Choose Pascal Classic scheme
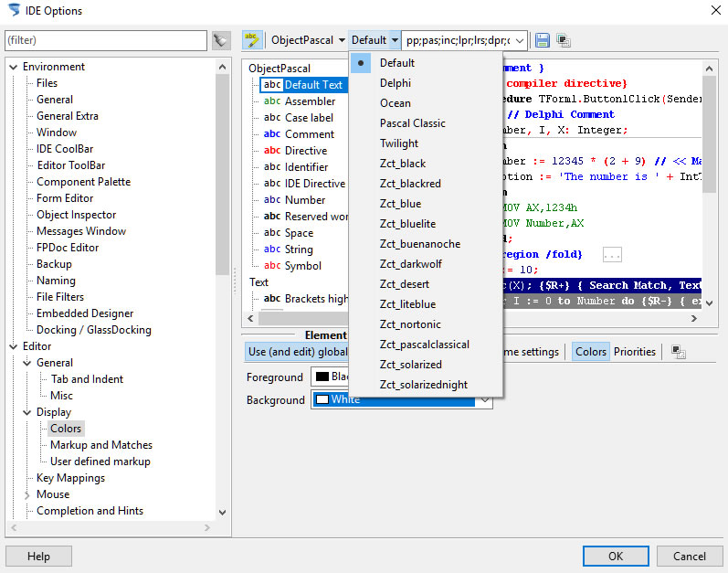Image resolution: width=728 pixels, height=573 pixels. point(412,123)
